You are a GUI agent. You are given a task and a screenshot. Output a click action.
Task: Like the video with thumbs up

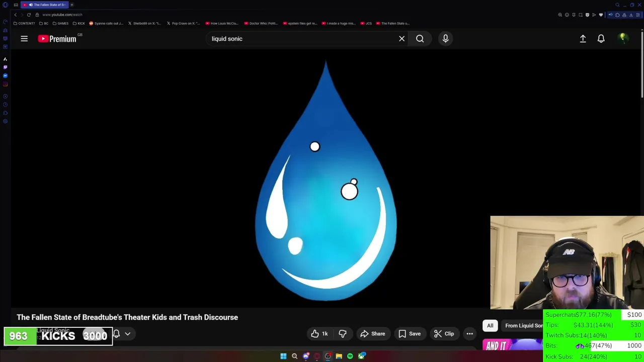click(319, 334)
